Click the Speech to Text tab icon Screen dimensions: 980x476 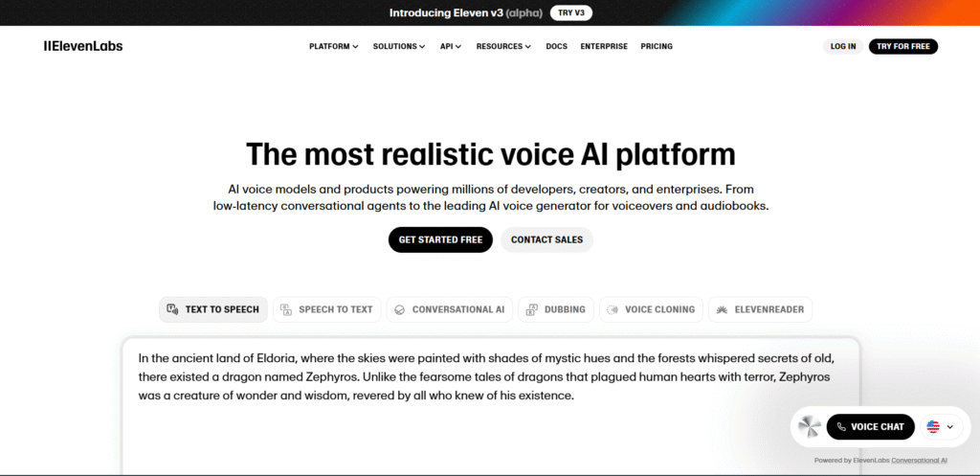(x=286, y=309)
